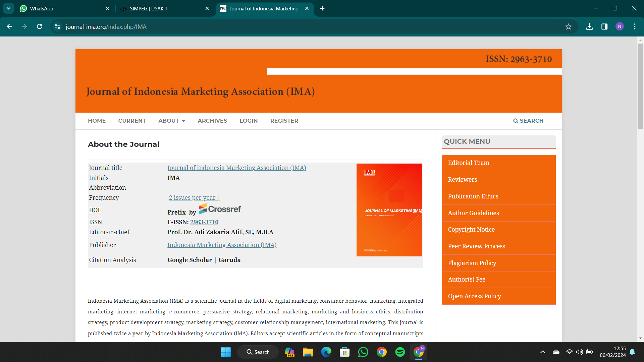The image size is (644, 362).
Task: Open Copilot from the taskbar
Action: pyautogui.click(x=289, y=352)
